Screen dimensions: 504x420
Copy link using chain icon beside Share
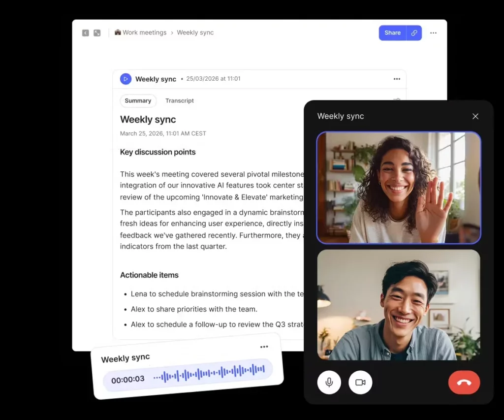[414, 33]
